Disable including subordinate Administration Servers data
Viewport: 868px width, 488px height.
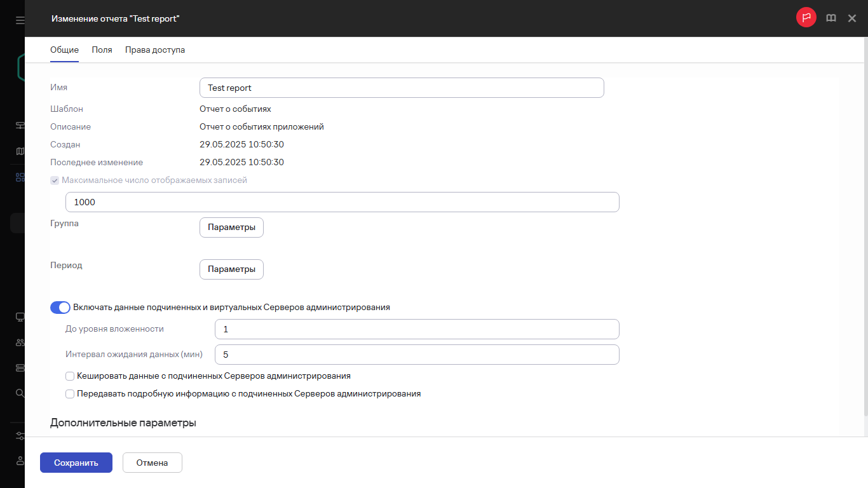[60, 308]
